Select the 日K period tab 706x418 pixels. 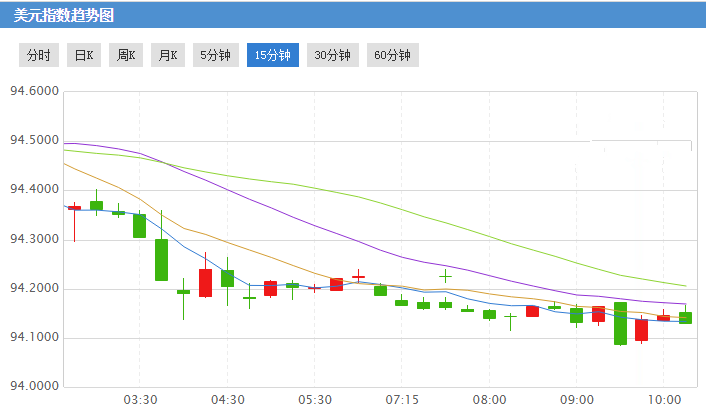(84, 55)
